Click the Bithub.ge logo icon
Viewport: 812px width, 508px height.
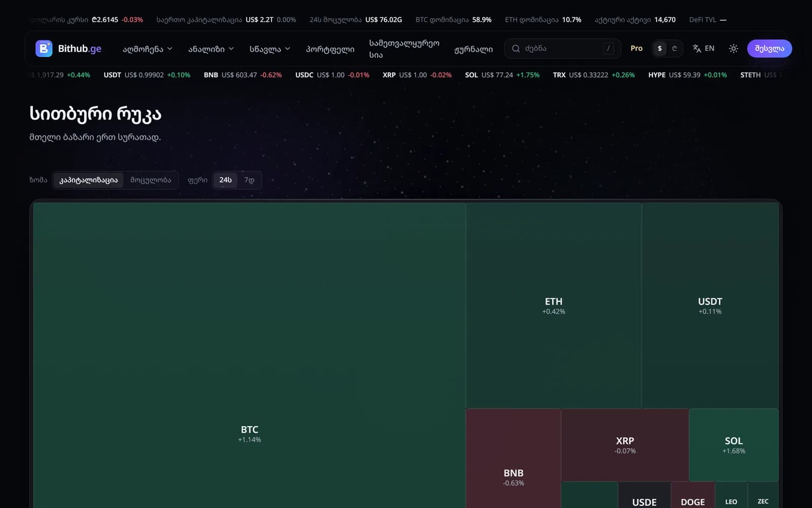44,48
